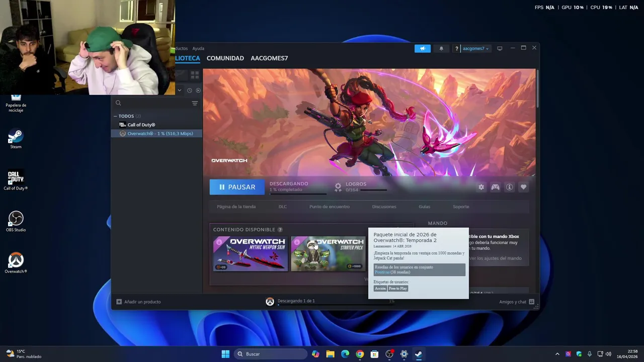Pause the Overwatch download with PAUSAR
This screenshot has height=362, width=644.
point(236,187)
